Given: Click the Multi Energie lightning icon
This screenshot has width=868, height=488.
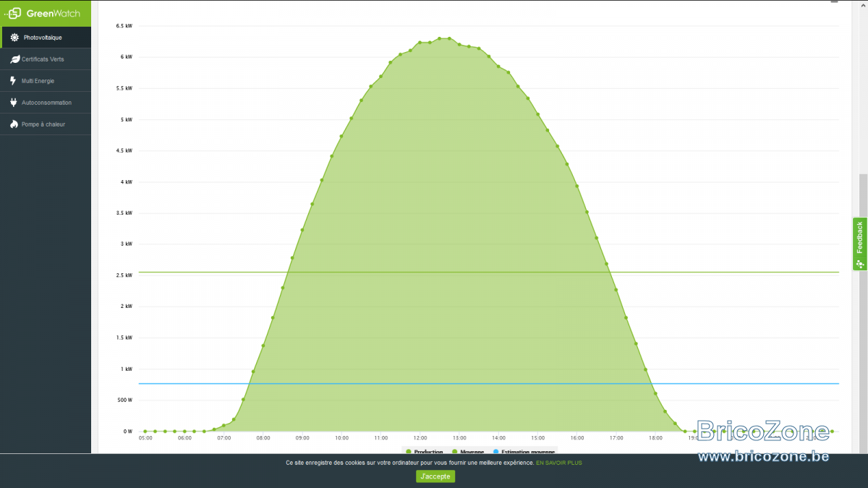Looking at the screenshot, I should point(14,81).
